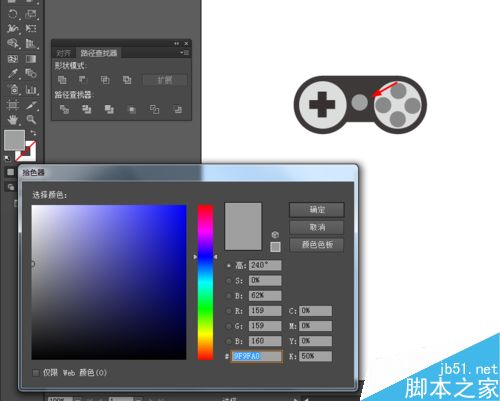The width and height of the screenshot is (500, 401).
Task: Click the 颜色色板 button
Action: 317,245
